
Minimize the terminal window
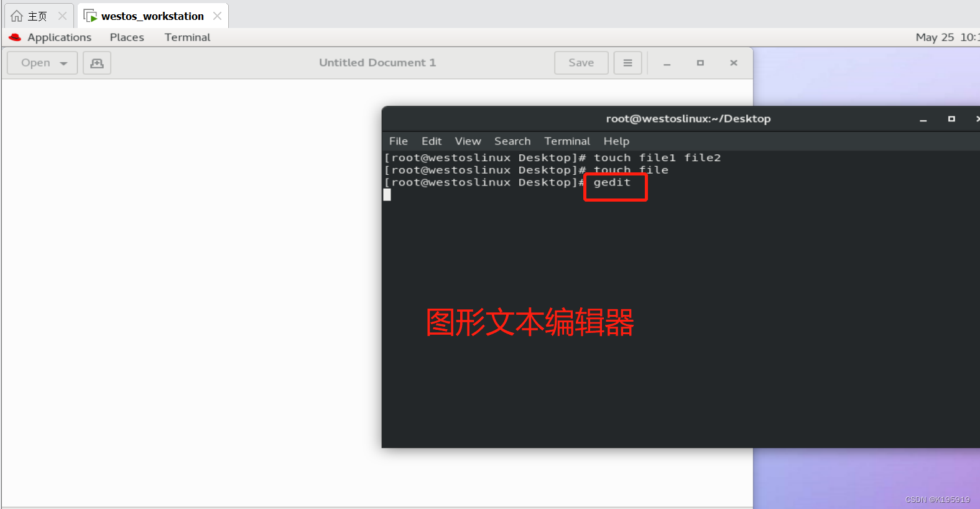pyautogui.click(x=923, y=119)
